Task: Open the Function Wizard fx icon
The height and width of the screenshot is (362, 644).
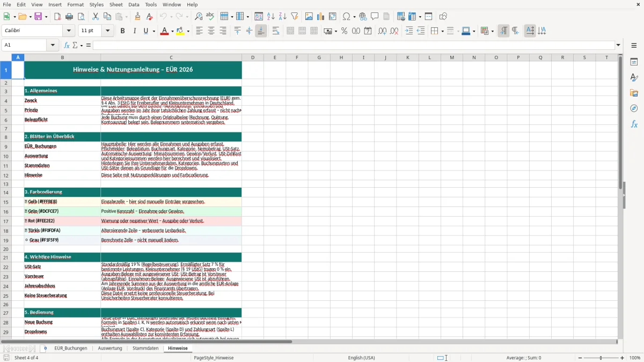Action: point(67,45)
